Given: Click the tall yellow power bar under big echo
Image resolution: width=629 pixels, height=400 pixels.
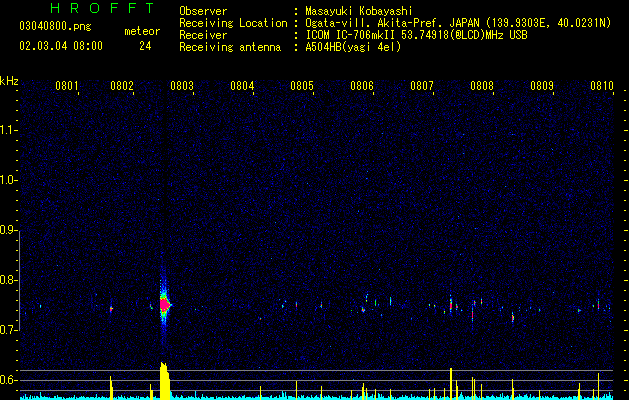Looking at the screenshot, I should click(165, 381).
